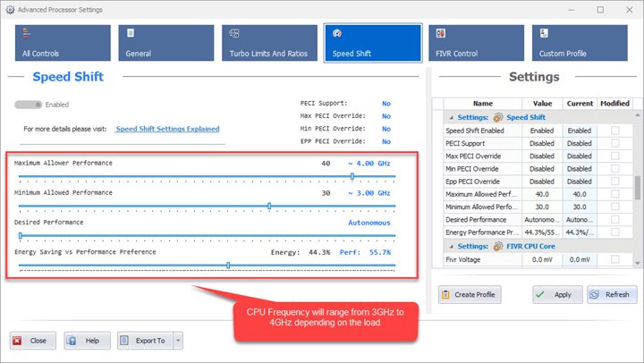
Task: Tick Modified checkbox for Speed Shift Enabled
Action: (614, 131)
